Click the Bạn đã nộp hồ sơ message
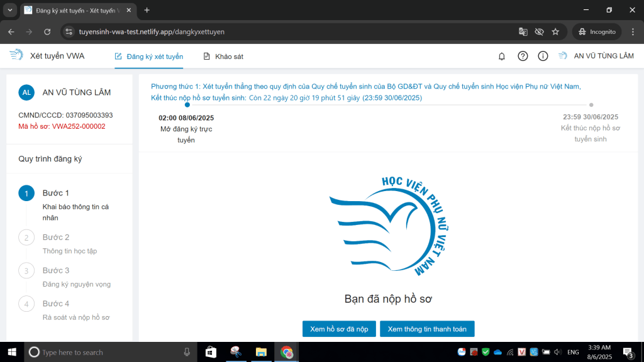 388,299
